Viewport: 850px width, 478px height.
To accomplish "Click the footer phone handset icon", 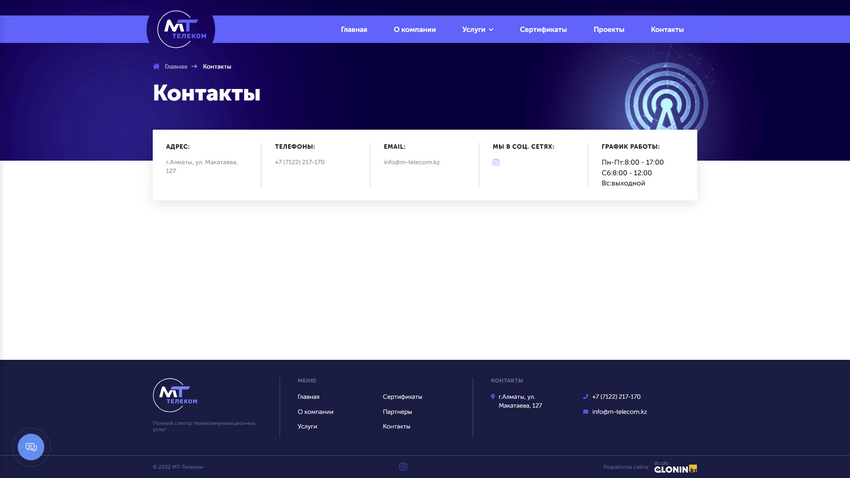I will point(585,397).
